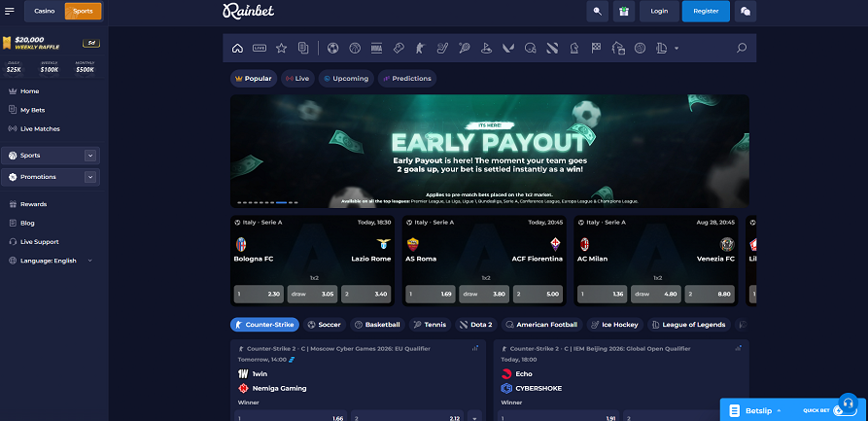Click the search icon on sports bar

[742, 49]
